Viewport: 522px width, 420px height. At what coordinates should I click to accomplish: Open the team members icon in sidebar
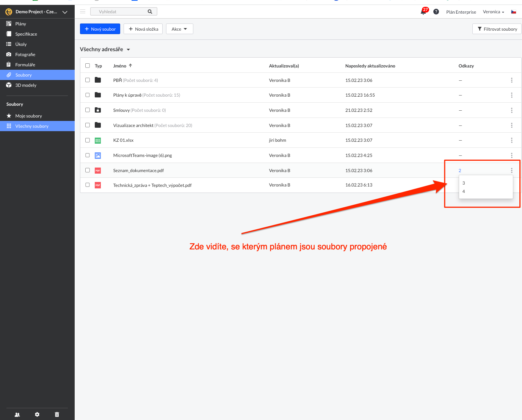[17, 414]
